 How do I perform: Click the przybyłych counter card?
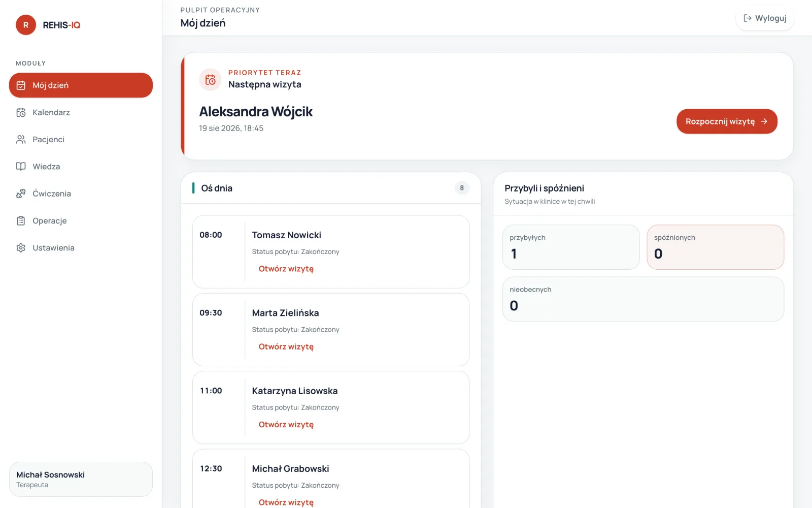[x=571, y=247]
